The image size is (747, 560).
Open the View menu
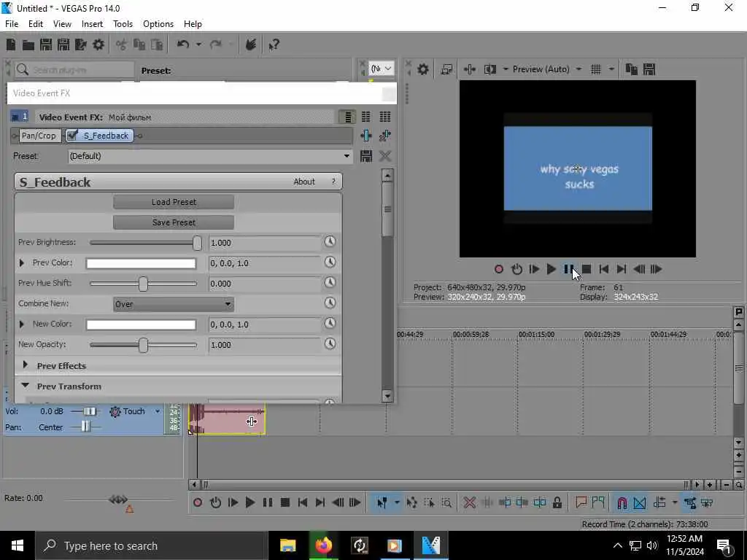coord(62,24)
